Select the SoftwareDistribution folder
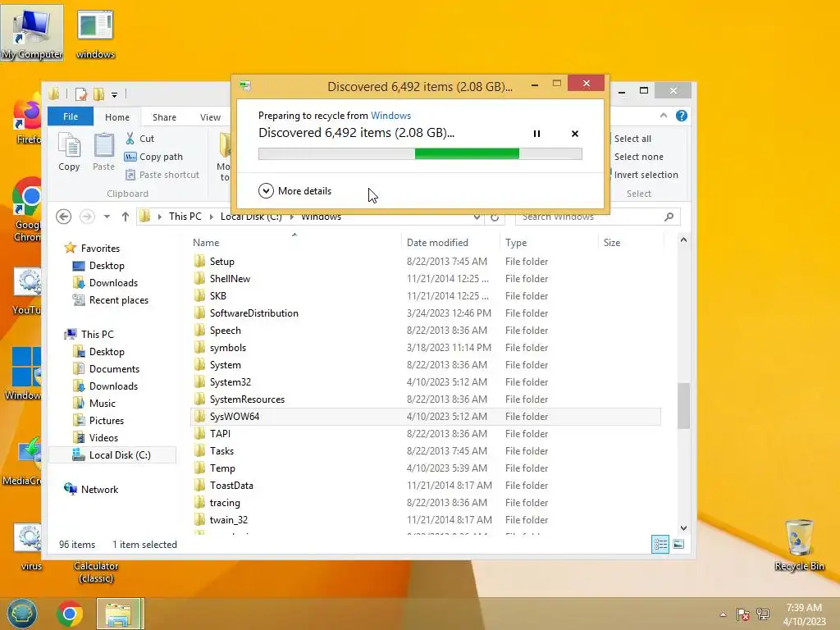 coord(426,313)
